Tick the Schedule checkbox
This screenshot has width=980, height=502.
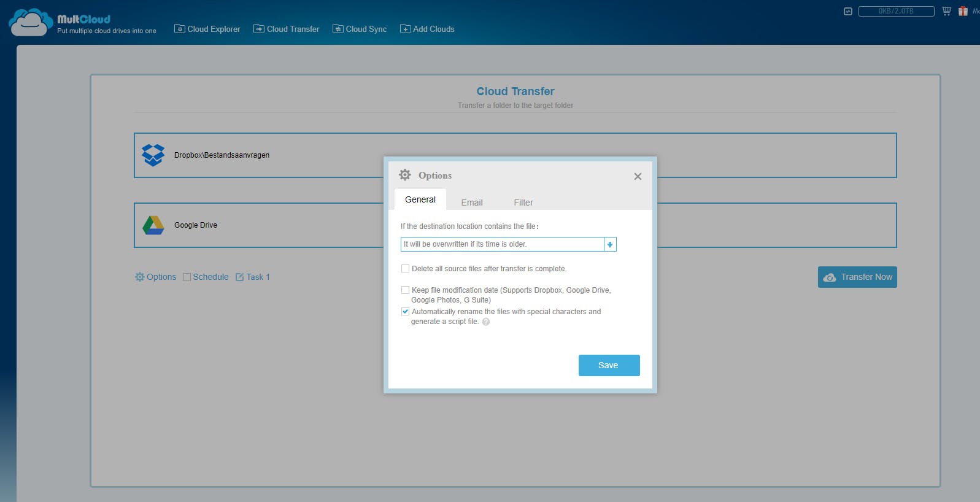pyautogui.click(x=187, y=277)
